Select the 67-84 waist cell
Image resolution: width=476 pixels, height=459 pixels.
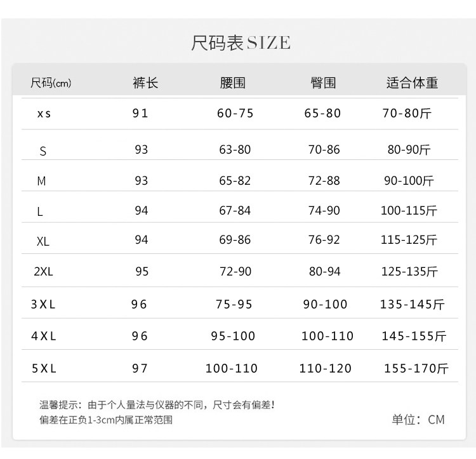tap(235, 210)
